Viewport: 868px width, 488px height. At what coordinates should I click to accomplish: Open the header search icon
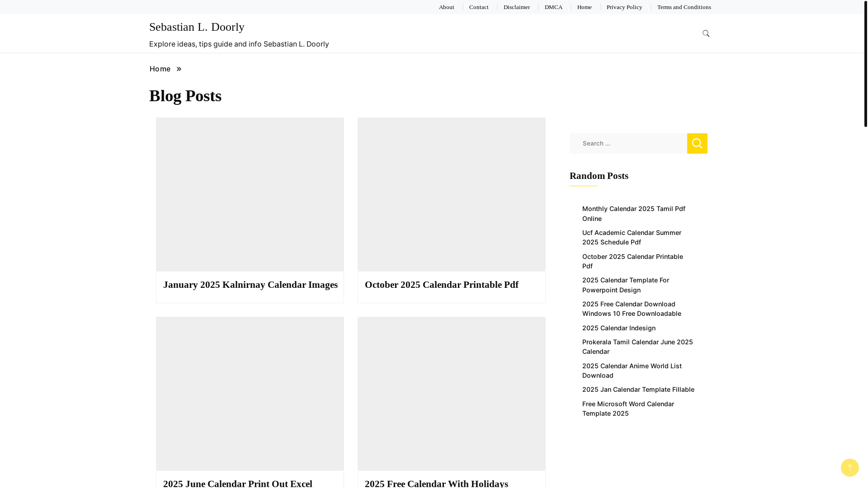pos(706,33)
